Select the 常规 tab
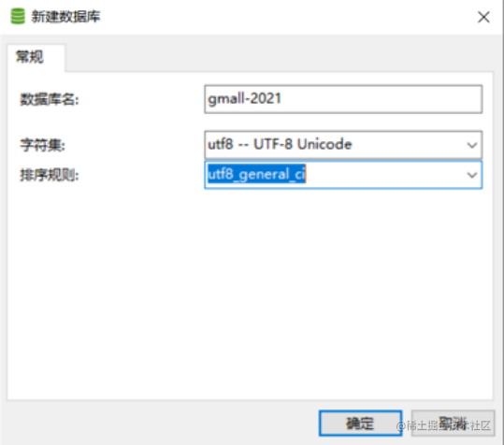 point(30,57)
